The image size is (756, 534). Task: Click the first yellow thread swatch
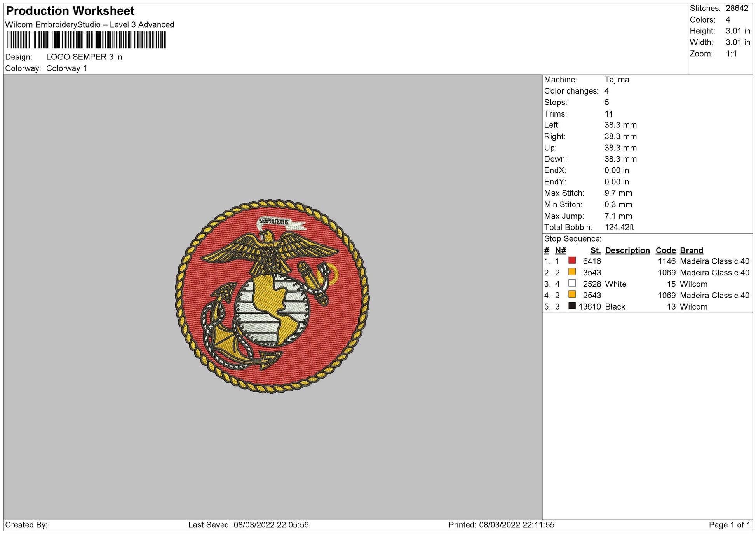572,272
